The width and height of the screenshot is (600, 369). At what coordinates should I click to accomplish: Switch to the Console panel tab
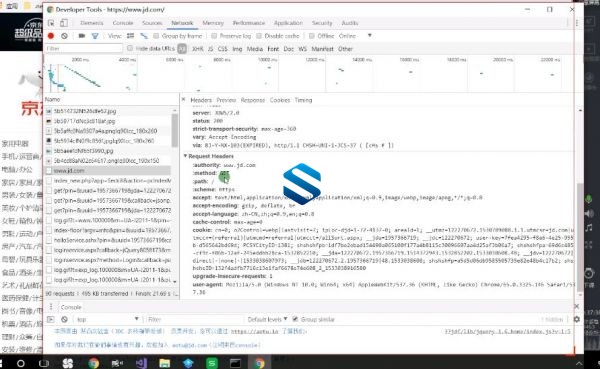coord(123,23)
